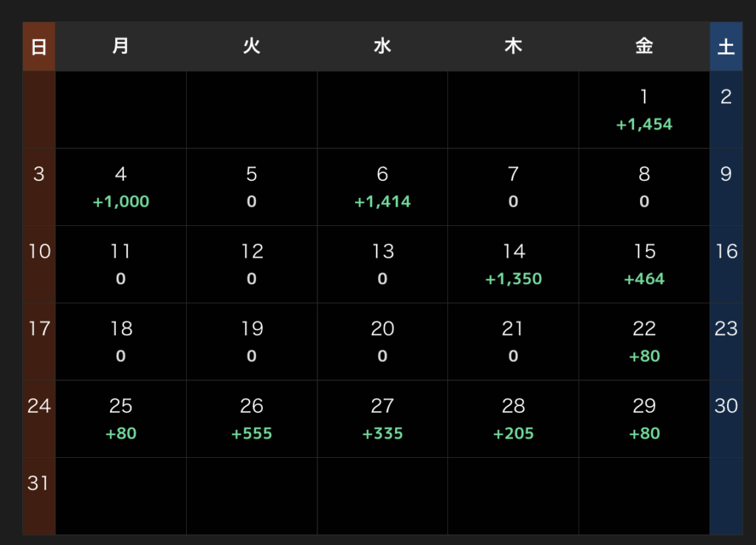Choose day 25 showing +80

pyautogui.click(x=121, y=419)
